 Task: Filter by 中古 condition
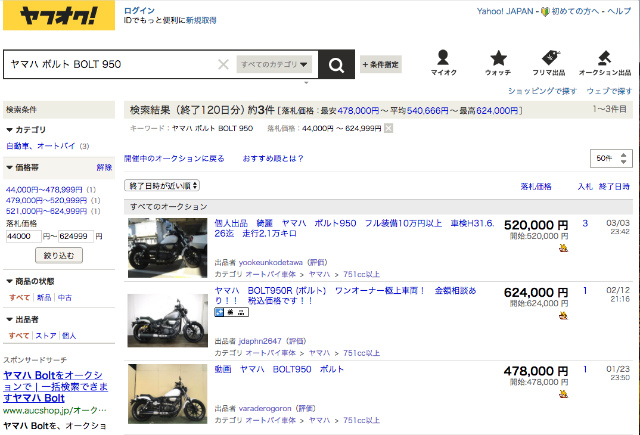coord(64,297)
